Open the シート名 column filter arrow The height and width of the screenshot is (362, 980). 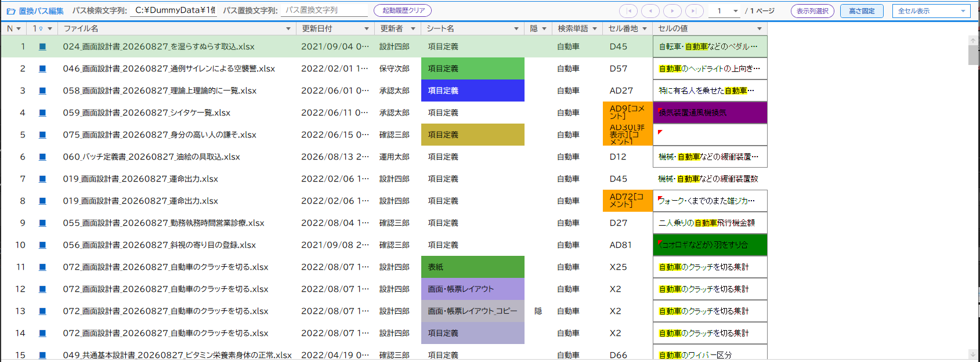point(516,28)
